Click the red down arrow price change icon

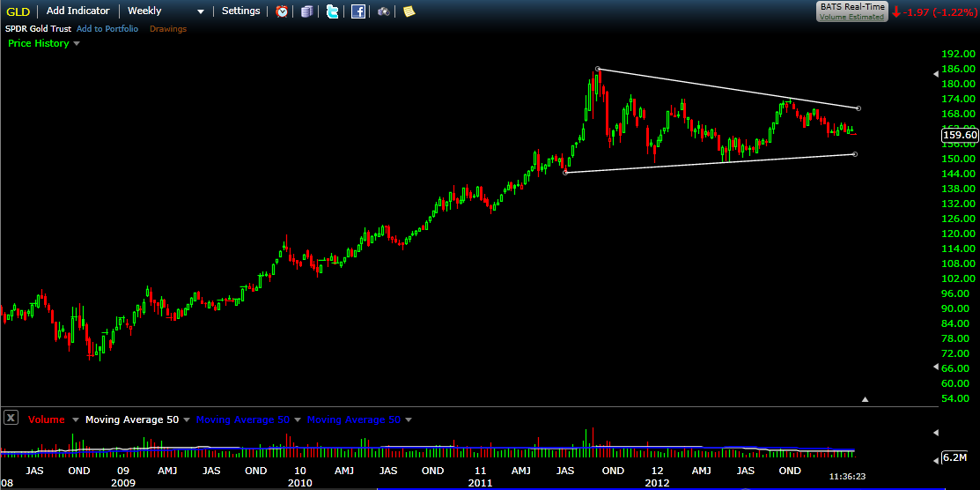pos(895,11)
